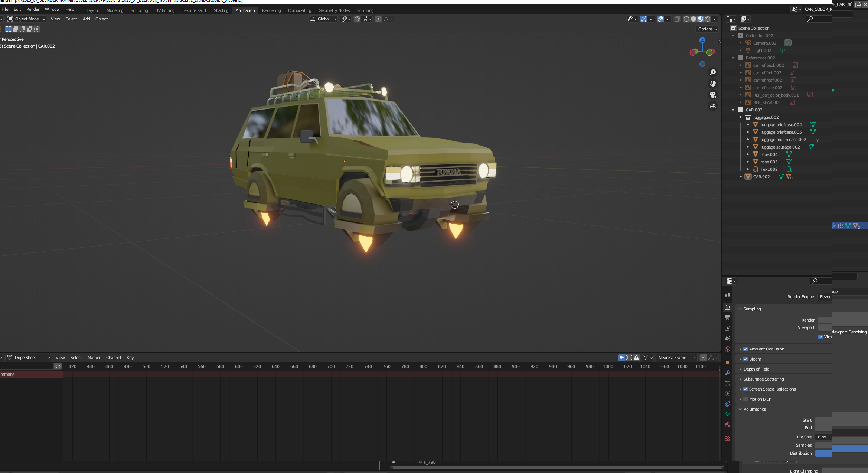Open selectability and visibility filter

click(632, 19)
